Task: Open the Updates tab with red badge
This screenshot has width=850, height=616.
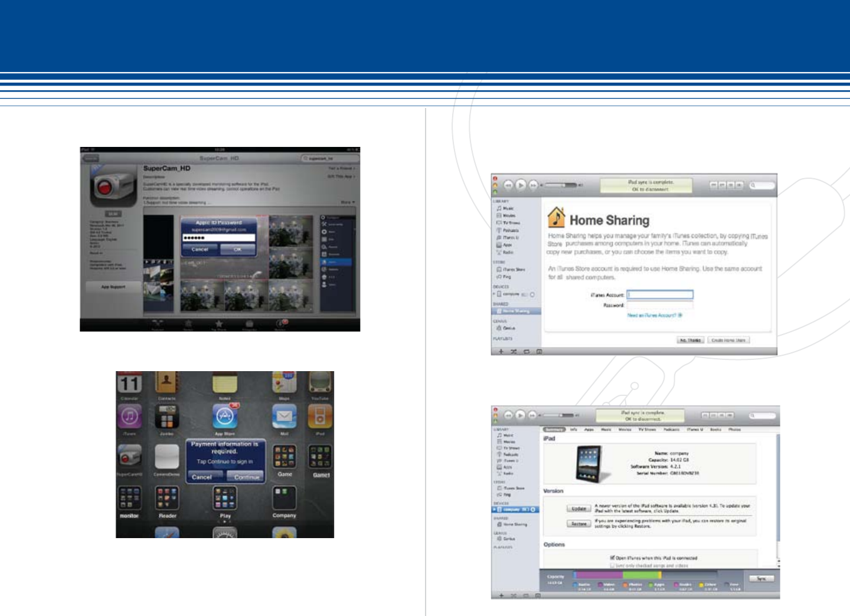Action: pyautogui.click(x=281, y=325)
